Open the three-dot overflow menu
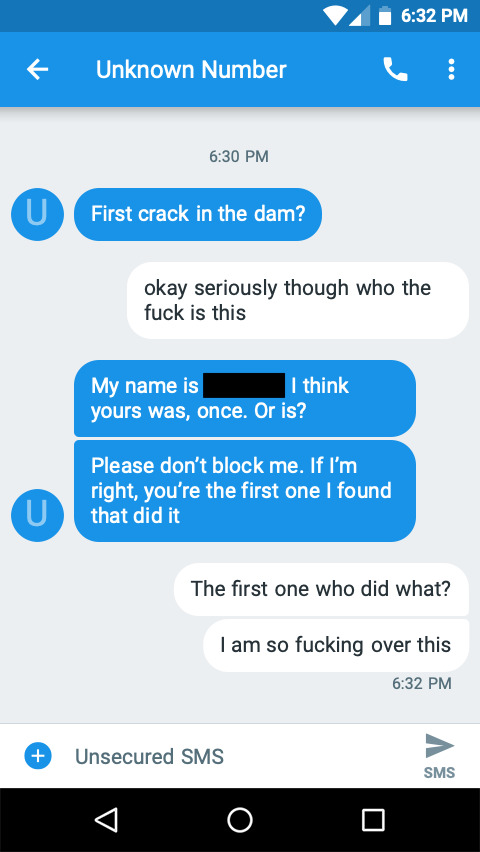The image size is (480, 852). pos(451,70)
